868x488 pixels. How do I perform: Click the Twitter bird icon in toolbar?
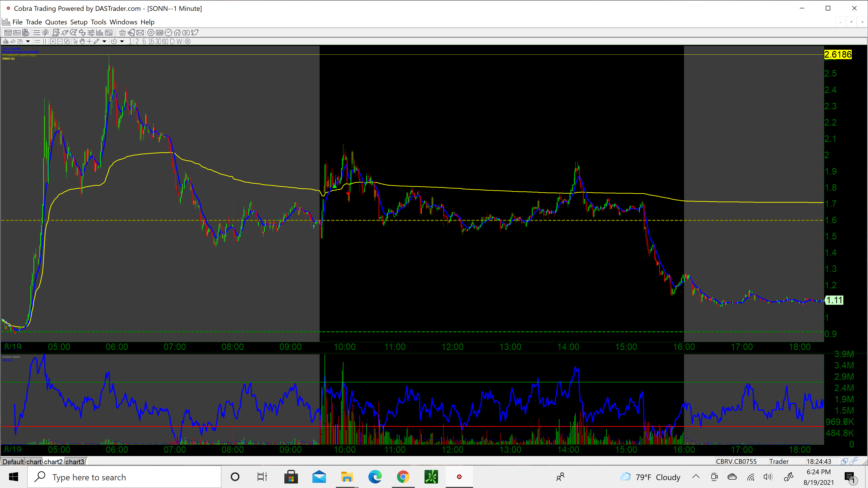click(195, 33)
